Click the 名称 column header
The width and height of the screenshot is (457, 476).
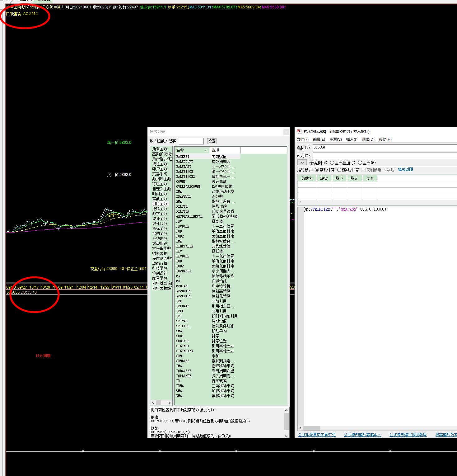pos(192,150)
